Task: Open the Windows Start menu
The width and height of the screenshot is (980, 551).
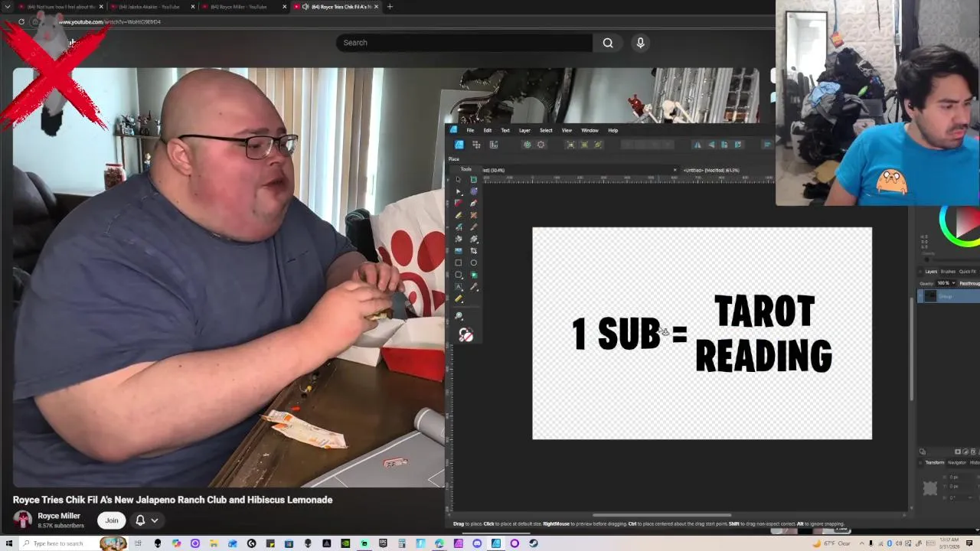Action: point(8,543)
